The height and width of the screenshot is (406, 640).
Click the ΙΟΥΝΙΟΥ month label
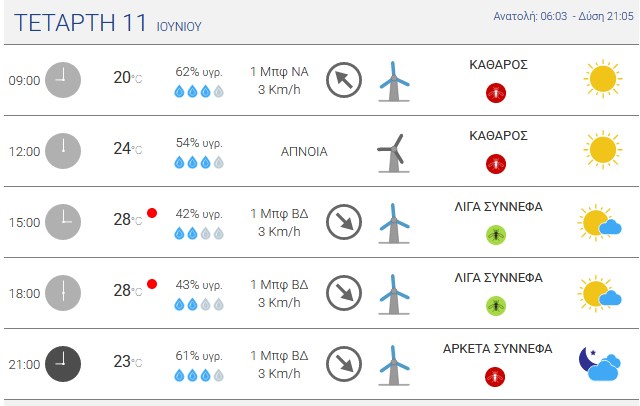[x=179, y=27]
